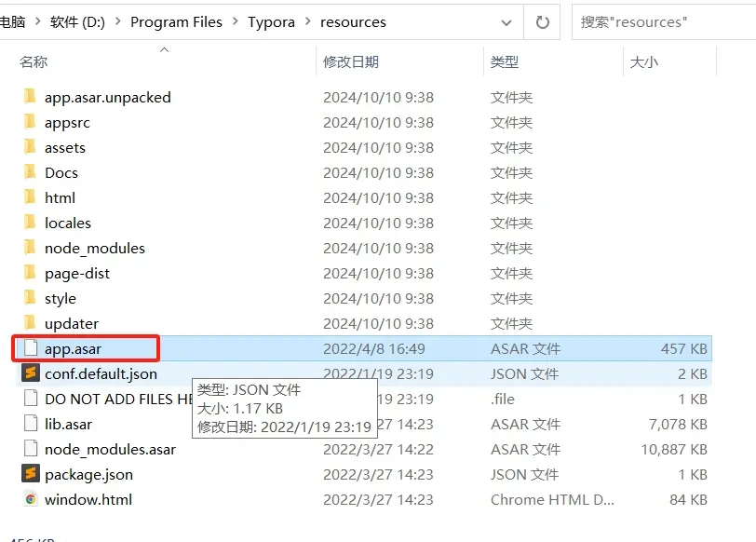Click the node_modules folder icon
This screenshot has height=542, width=756.
click(30, 247)
